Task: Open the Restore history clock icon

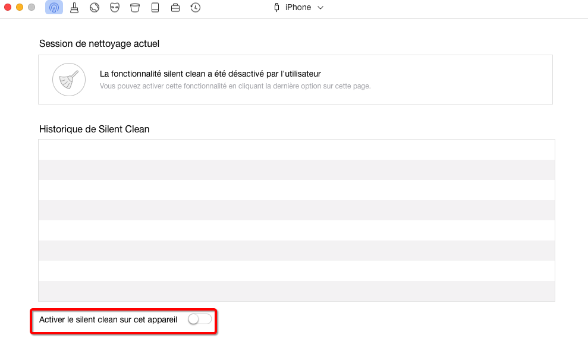Action: (x=196, y=8)
